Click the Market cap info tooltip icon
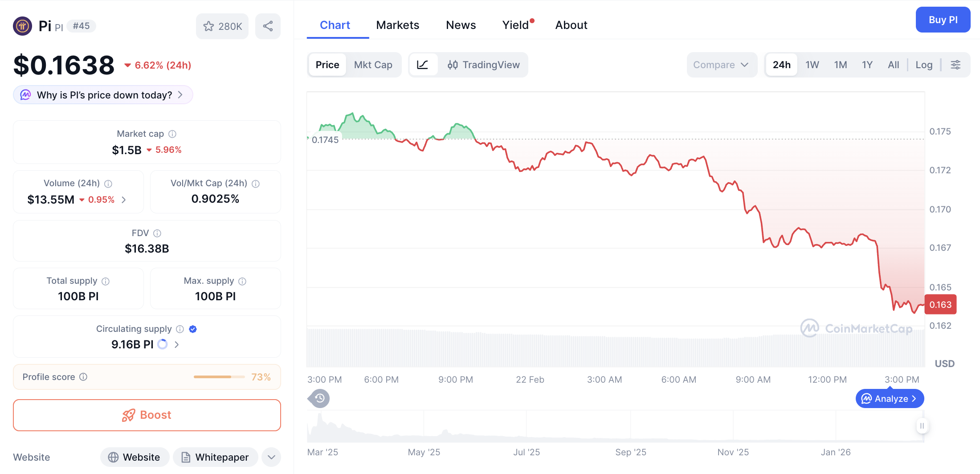Viewport: 980px width, 474px height. tap(173, 134)
